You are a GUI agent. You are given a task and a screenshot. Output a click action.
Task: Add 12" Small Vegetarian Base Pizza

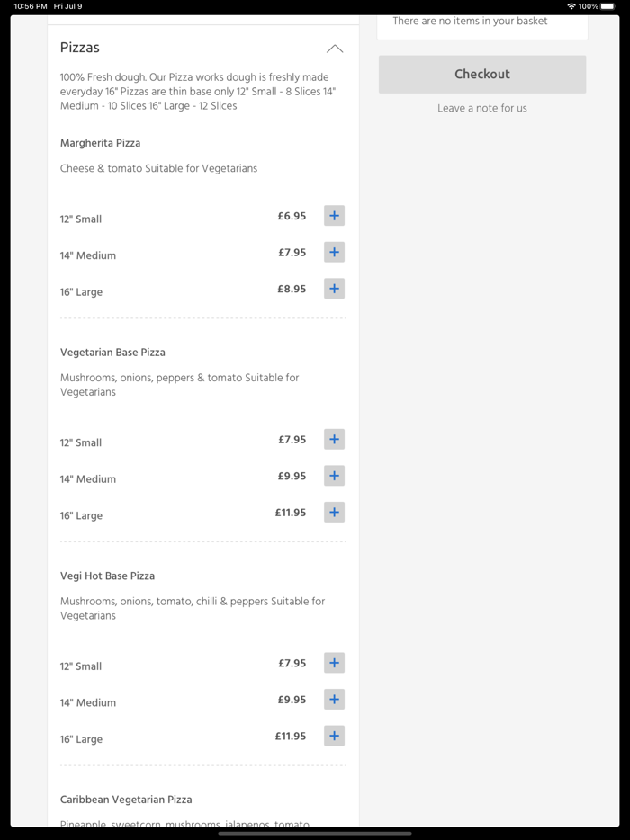pyautogui.click(x=334, y=440)
